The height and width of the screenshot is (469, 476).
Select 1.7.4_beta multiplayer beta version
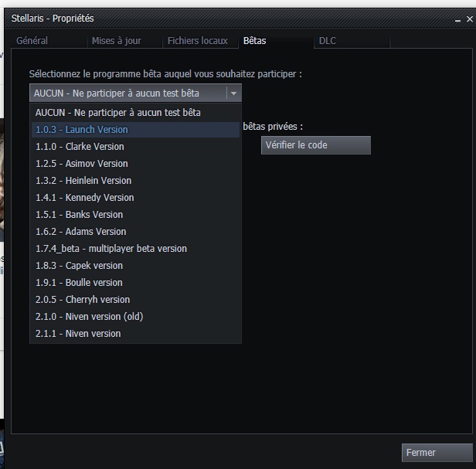click(135, 249)
